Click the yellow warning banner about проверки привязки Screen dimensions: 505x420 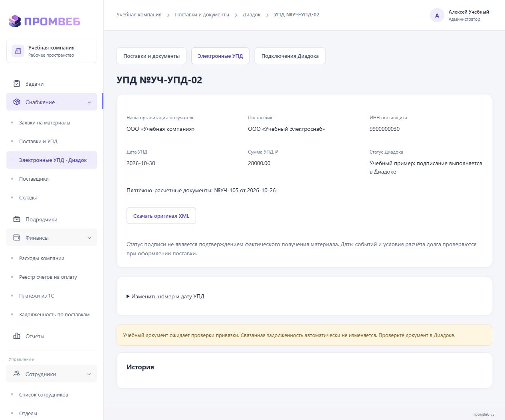coord(304,335)
